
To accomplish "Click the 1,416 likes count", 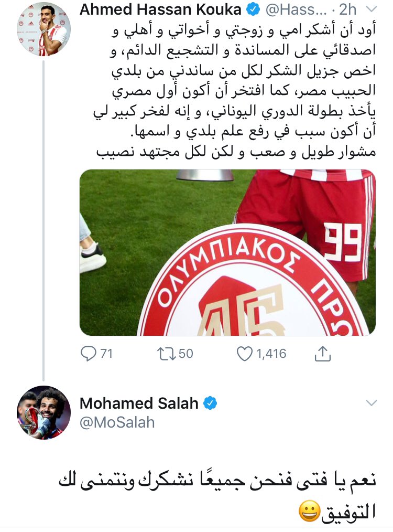I will [271, 354].
